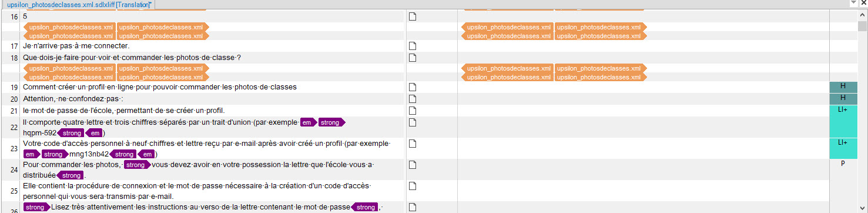Click the segment 24 status page icon
Image resolution: width=868 pixels, height=213 pixels.
click(413, 164)
